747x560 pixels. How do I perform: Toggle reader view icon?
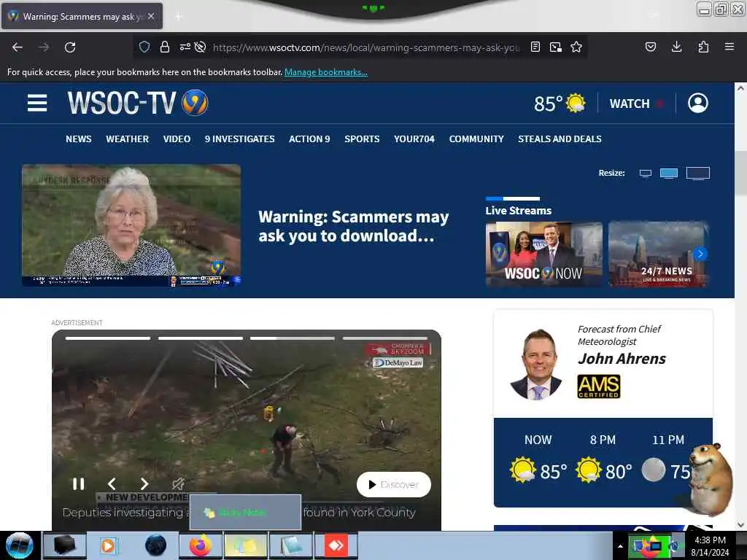535,47
